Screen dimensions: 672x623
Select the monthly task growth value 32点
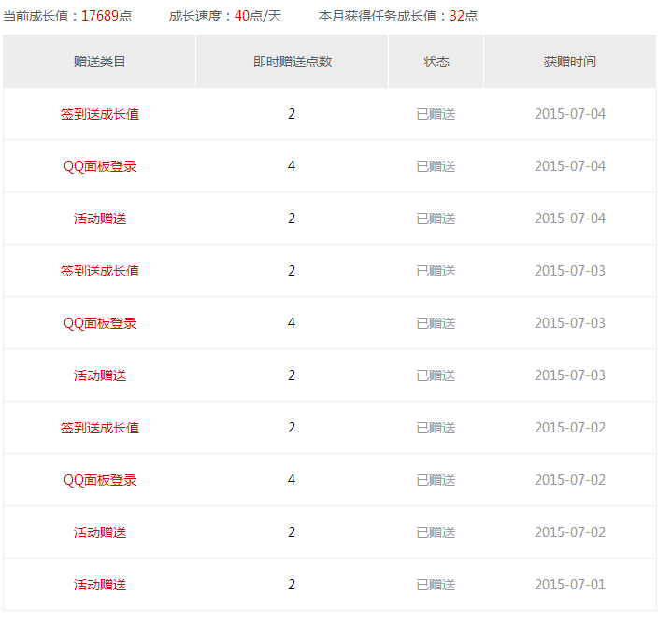pos(464,16)
